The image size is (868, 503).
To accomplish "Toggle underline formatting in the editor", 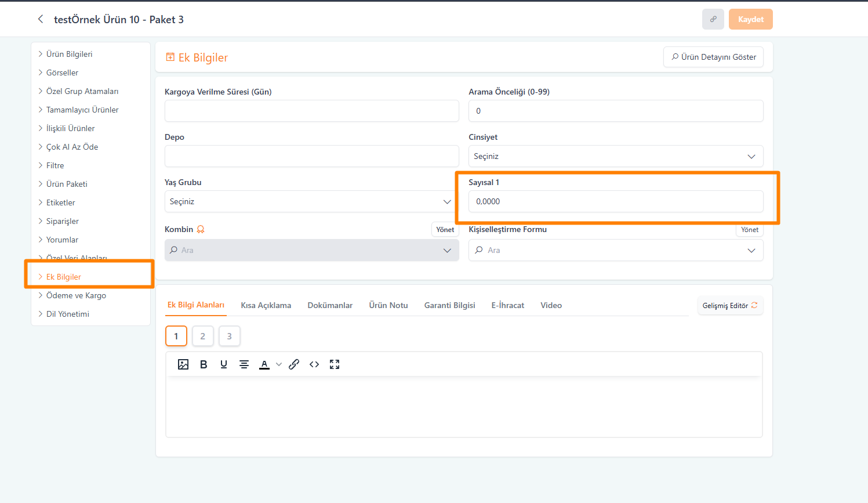I will [x=224, y=364].
